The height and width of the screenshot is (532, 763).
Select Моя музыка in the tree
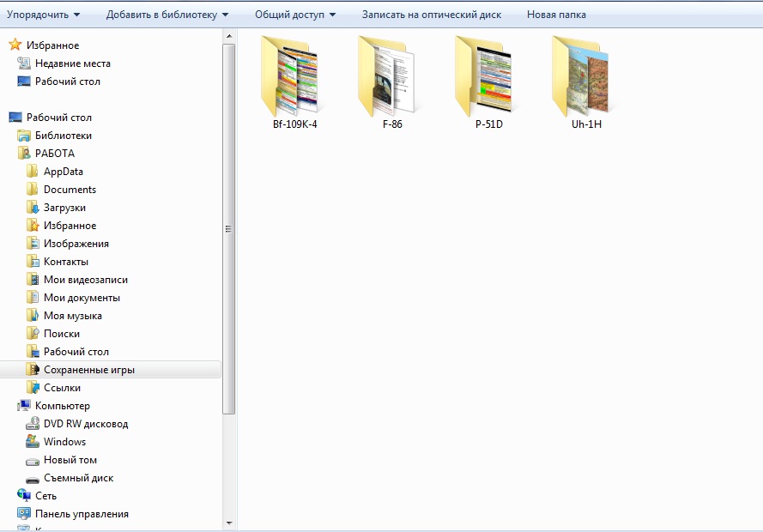click(x=72, y=315)
